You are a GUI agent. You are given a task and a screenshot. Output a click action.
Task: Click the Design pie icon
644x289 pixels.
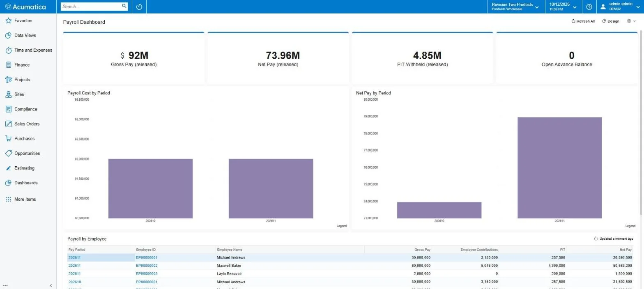604,21
